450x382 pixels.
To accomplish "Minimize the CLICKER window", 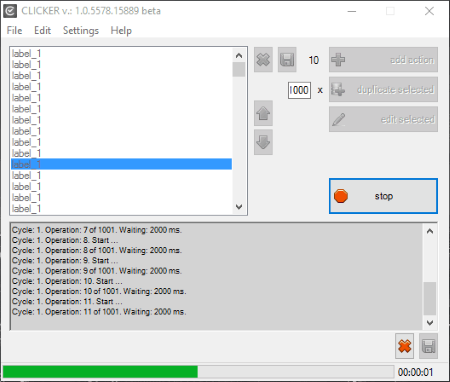I will pyautogui.click(x=352, y=11).
